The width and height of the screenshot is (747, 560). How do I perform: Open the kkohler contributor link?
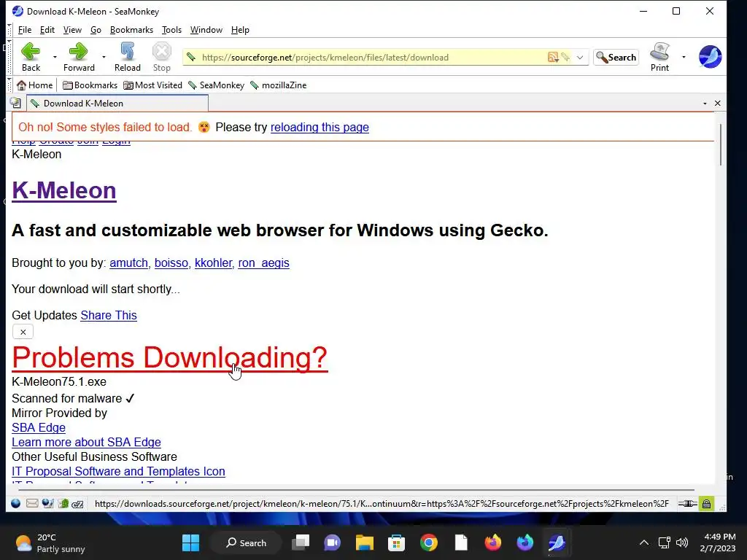pyautogui.click(x=214, y=262)
